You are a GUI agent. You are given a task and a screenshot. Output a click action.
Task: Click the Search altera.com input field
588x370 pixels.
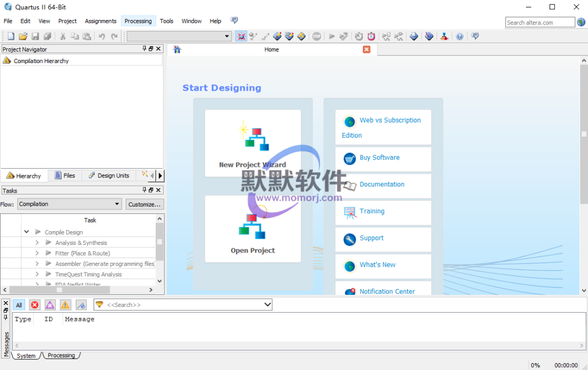[x=540, y=22]
